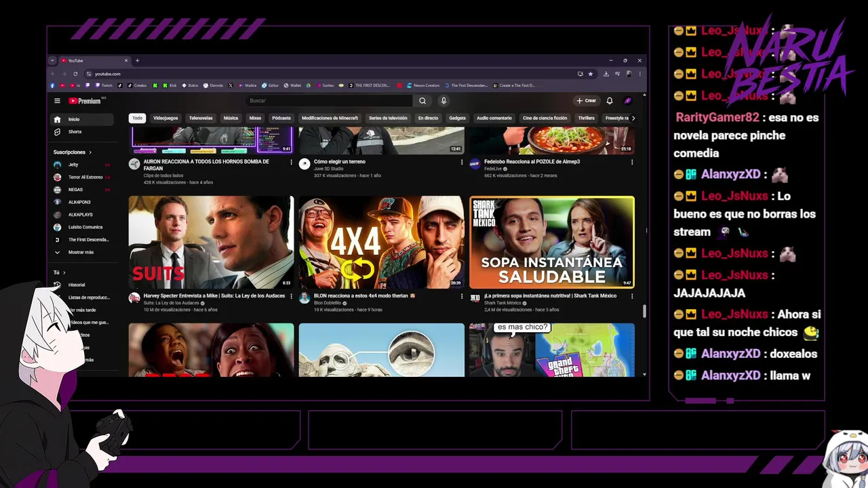Open the Sorteo bookmark
This screenshot has width=868, height=488.
click(x=325, y=85)
